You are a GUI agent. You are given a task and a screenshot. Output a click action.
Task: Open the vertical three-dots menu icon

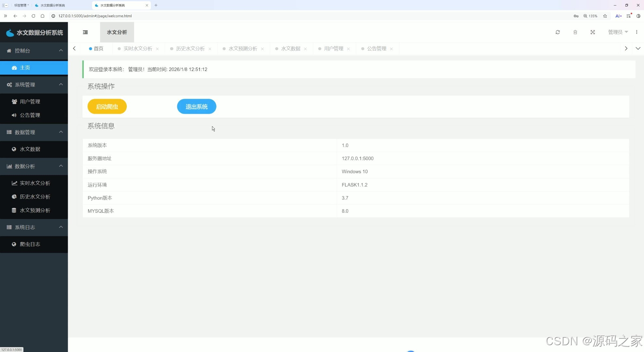tap(637, 32)
